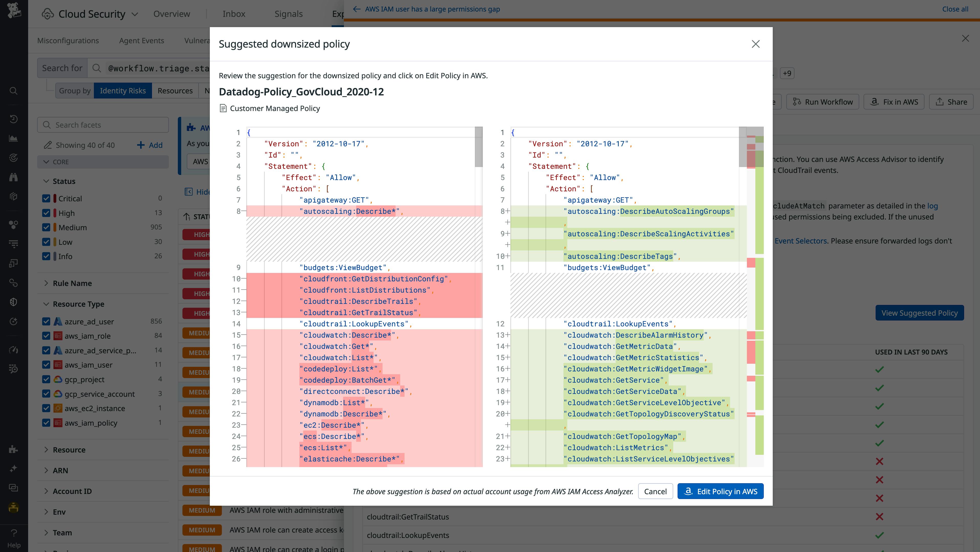980x552 pixels.
Task: Click Cancel in the policy dialog
Action: click(x=655, y=491)
